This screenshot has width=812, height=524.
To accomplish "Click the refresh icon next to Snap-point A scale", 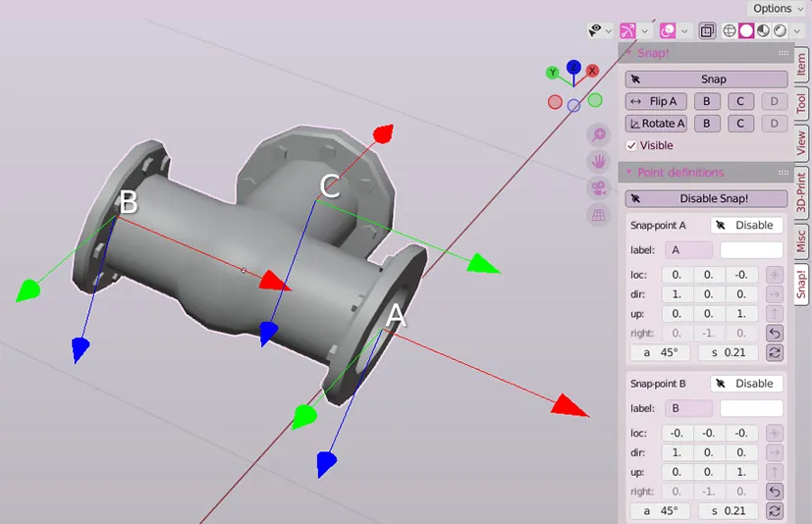I will 775,353.
